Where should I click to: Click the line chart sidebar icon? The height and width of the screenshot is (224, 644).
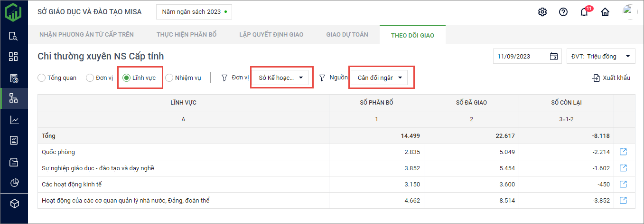click(x=14, y=120)
